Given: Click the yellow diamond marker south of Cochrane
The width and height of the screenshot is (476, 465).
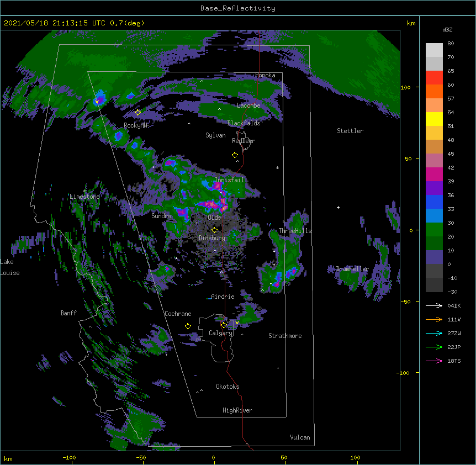Looking at the screenshot, I should click(x=188, y=326).
